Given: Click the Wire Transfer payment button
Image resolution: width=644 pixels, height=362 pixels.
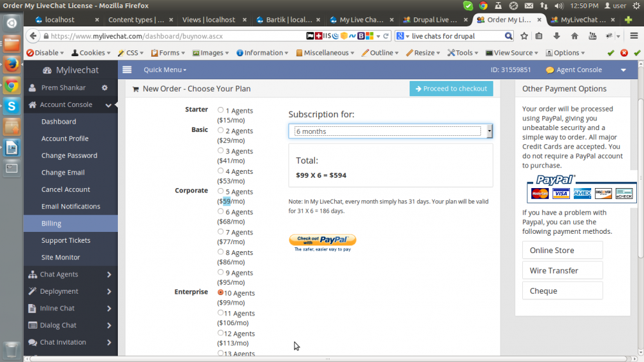Looking at the screenshot, I should click(562, 271).
